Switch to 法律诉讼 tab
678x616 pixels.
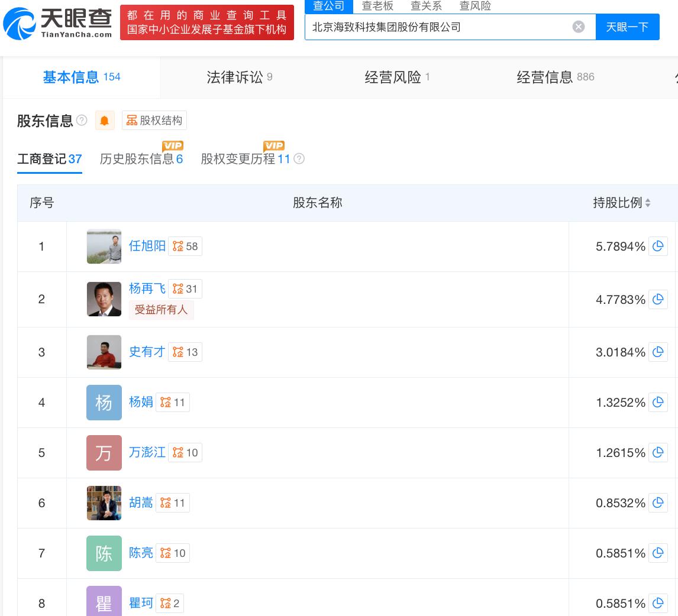[239, 77]
